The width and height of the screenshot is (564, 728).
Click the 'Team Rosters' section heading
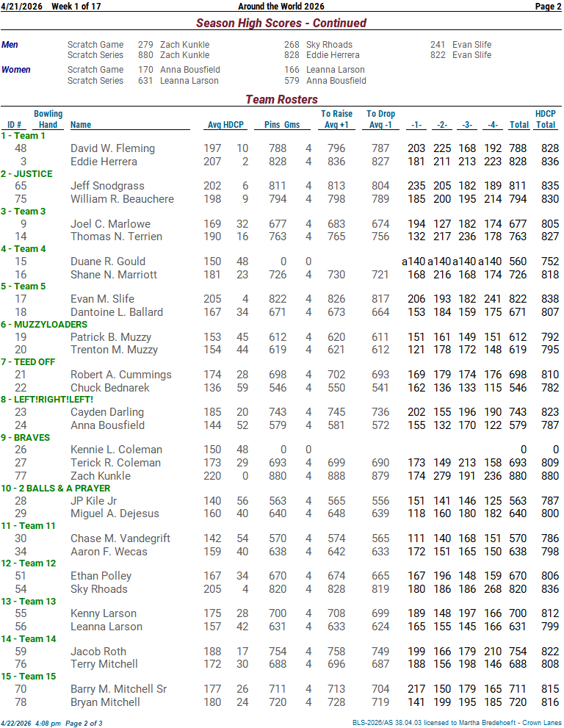[x=281, y=99]
